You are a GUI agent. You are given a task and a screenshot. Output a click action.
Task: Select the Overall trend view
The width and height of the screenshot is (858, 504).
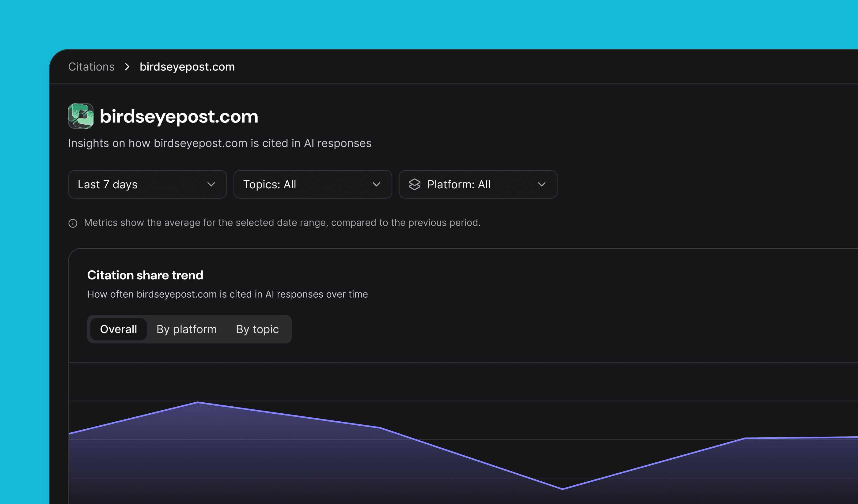pos(119,329)
